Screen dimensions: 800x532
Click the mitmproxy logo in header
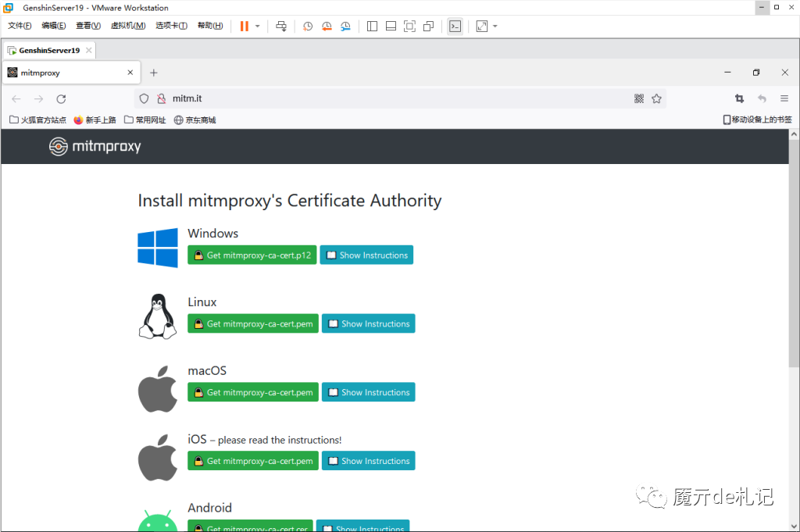point(95,146)
